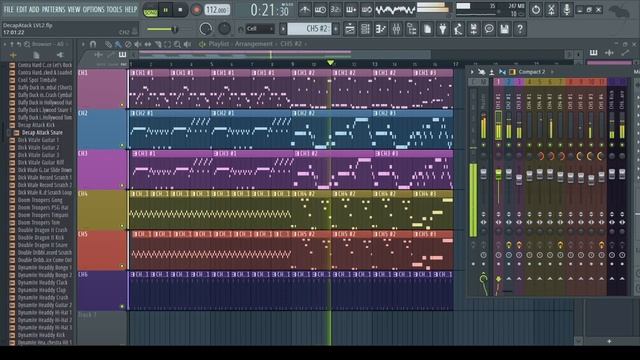The height and width of the screenshot is (360, 640).
Task: Mute mixer insert 1 with green LED
Action: coord(498,145)
